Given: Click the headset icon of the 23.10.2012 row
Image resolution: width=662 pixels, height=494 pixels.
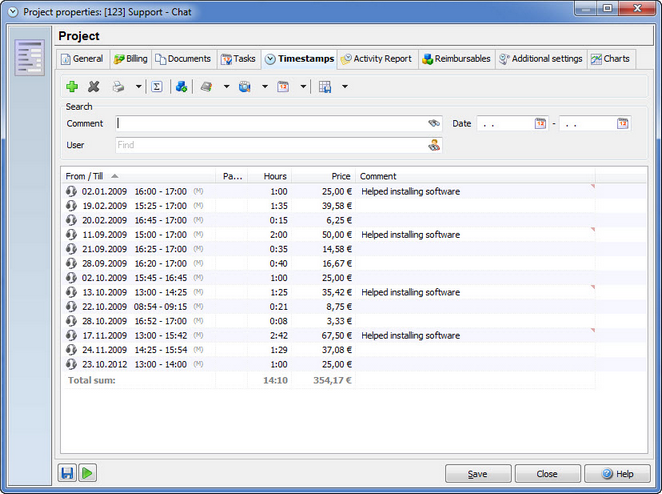Looking at the screenshot, I should pyautogui.click(x=71, y=364).
